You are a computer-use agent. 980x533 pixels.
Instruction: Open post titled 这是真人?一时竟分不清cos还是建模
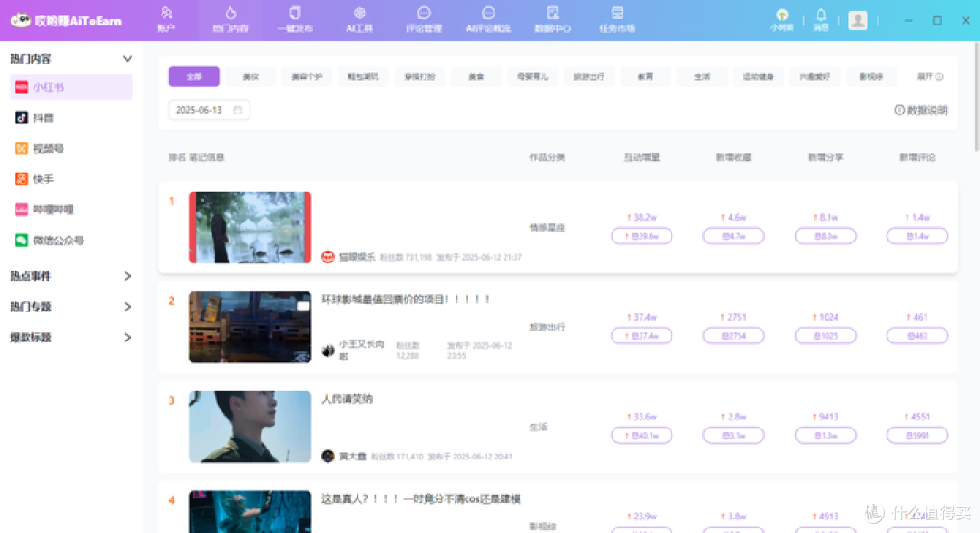click(421, 498)
